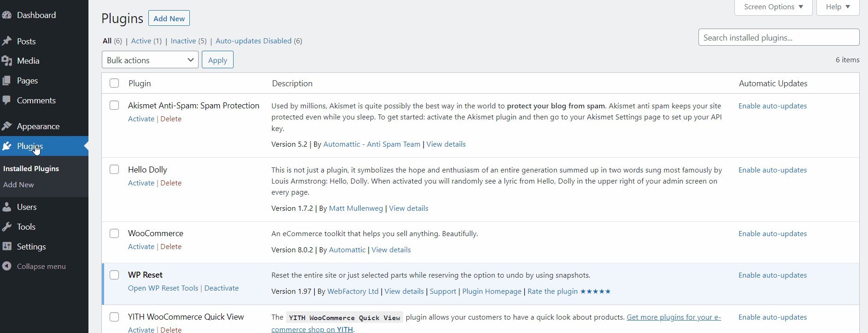Expand the Screen Options panel
Viewport: 868px width, 333px height.
click(x=773, y=7)
